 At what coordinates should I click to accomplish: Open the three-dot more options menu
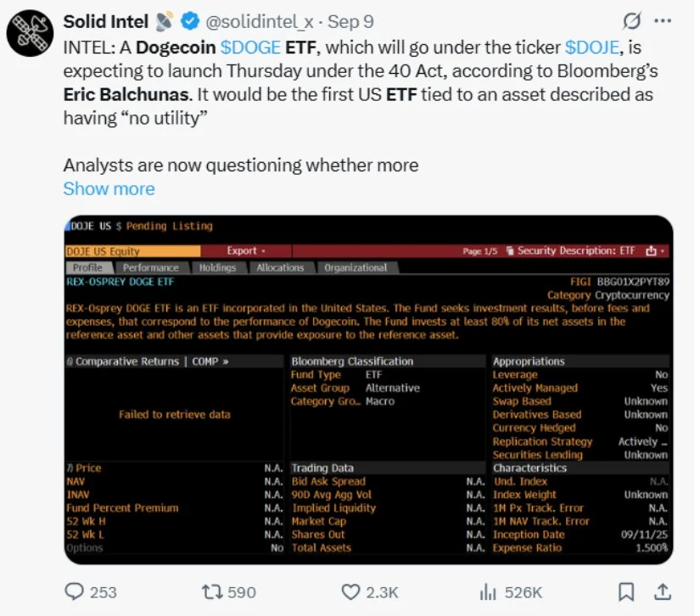(x=663, y=20)
